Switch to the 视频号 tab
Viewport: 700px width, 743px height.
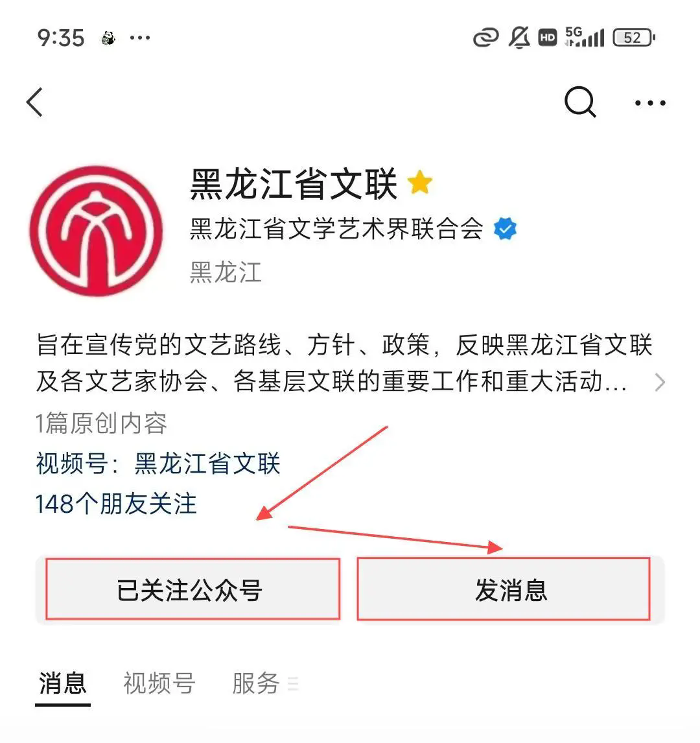click(x=159, y=683)
